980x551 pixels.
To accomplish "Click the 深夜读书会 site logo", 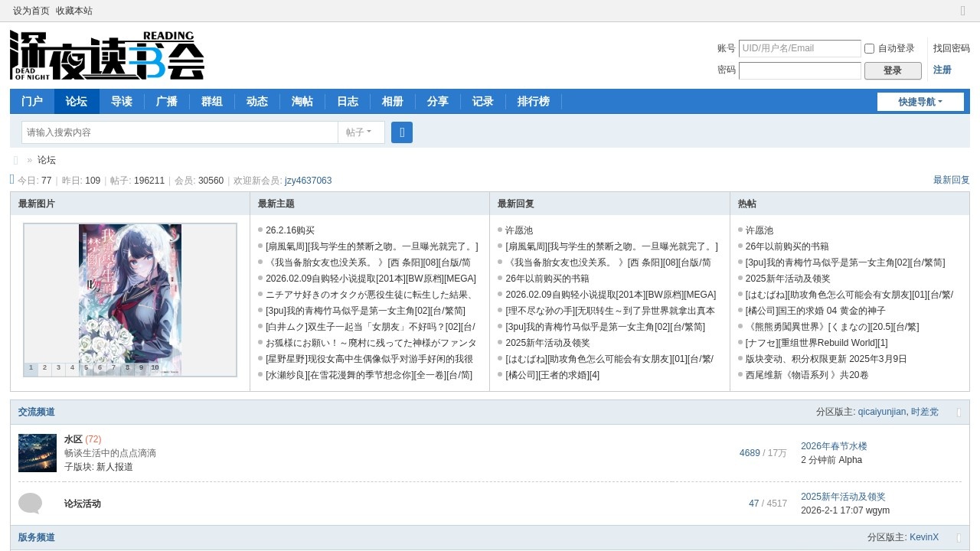I will (107, 55).
